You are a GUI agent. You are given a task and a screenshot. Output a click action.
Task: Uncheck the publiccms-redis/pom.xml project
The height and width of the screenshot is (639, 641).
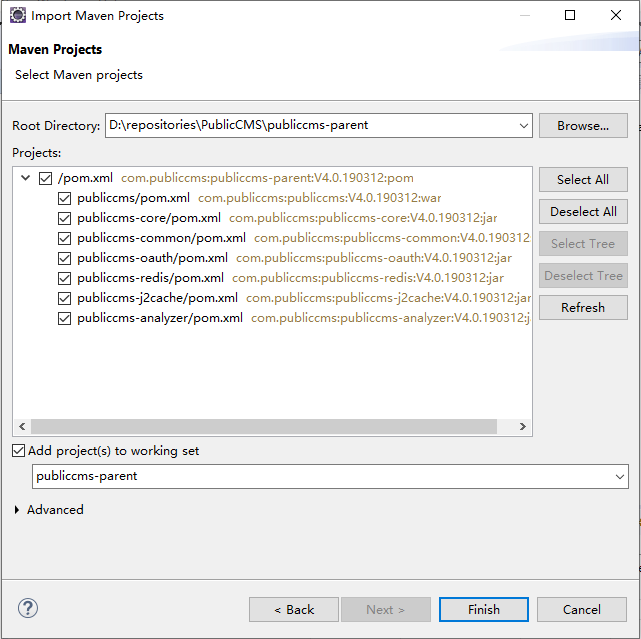point(65,278)
